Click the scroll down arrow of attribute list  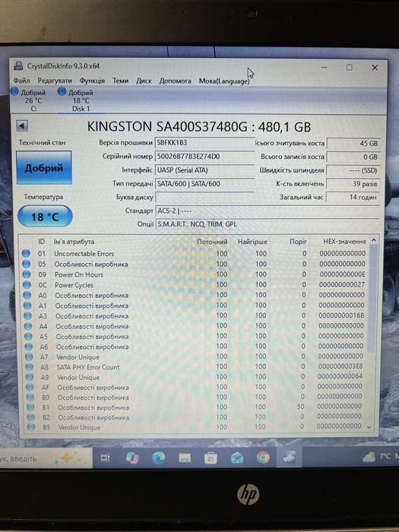369,427
